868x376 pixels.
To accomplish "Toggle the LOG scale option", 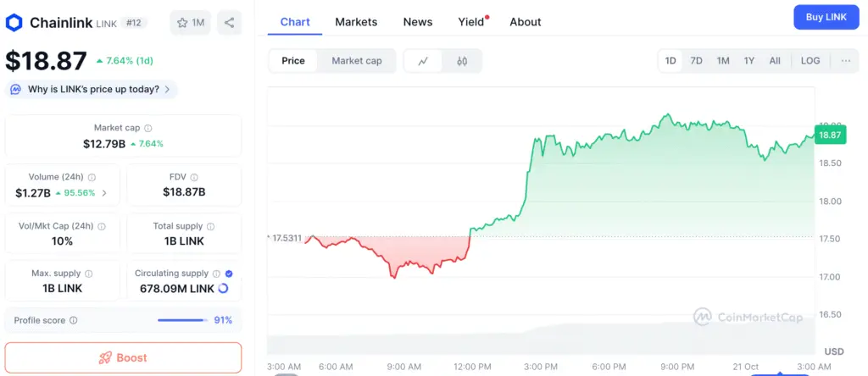I will tap(810, 61).
